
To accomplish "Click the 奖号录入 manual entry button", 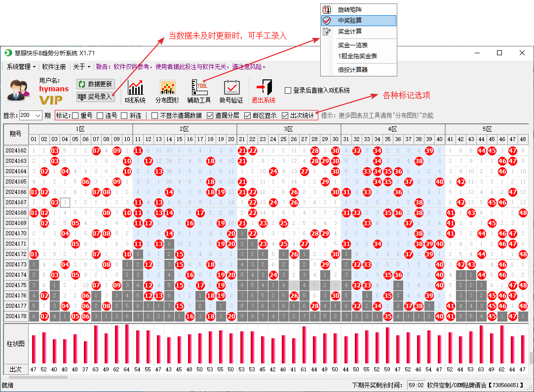I will 96,97.
